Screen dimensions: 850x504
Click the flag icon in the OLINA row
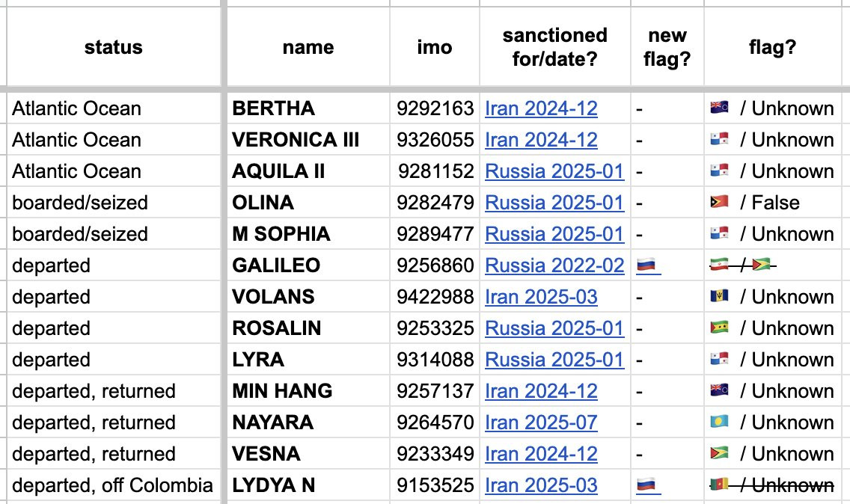click(719, 203)
